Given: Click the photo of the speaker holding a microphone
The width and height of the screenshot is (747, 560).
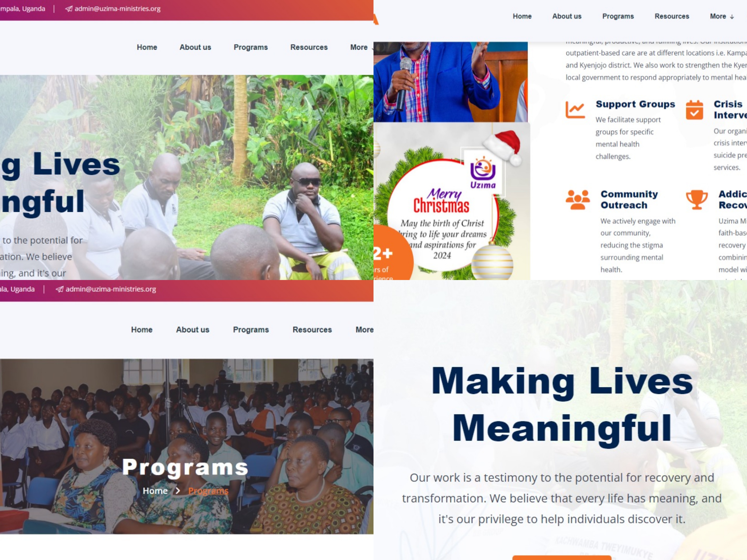Looking at the screenshot, I should pos(450,82).
